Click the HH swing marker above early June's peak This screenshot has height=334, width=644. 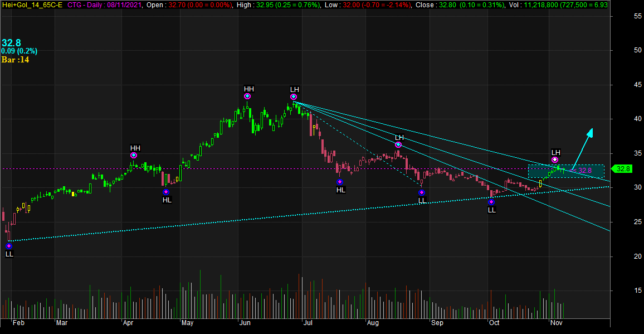(247, 96)
